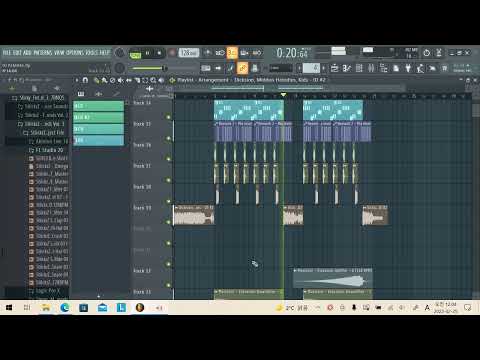Select the Playlist delete tool

(112, 80)
